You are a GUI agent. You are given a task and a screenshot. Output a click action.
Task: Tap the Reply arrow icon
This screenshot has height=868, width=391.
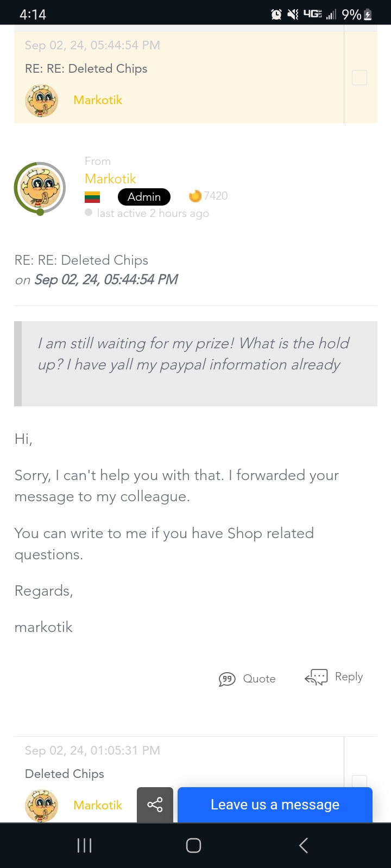click(316, 677)
